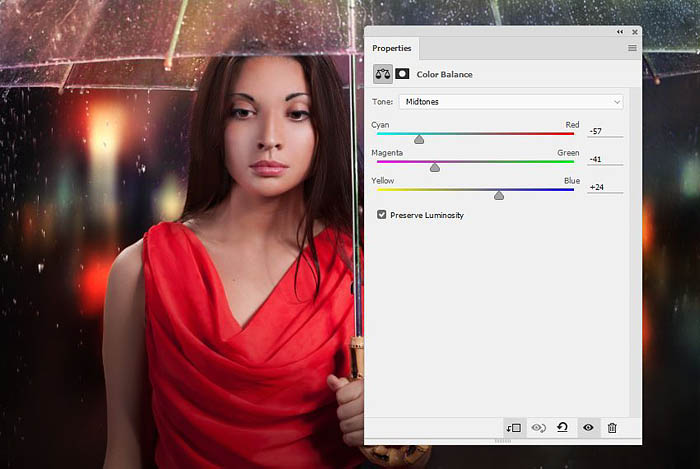Click the Magenta-Green slider handle

point(434,167)
